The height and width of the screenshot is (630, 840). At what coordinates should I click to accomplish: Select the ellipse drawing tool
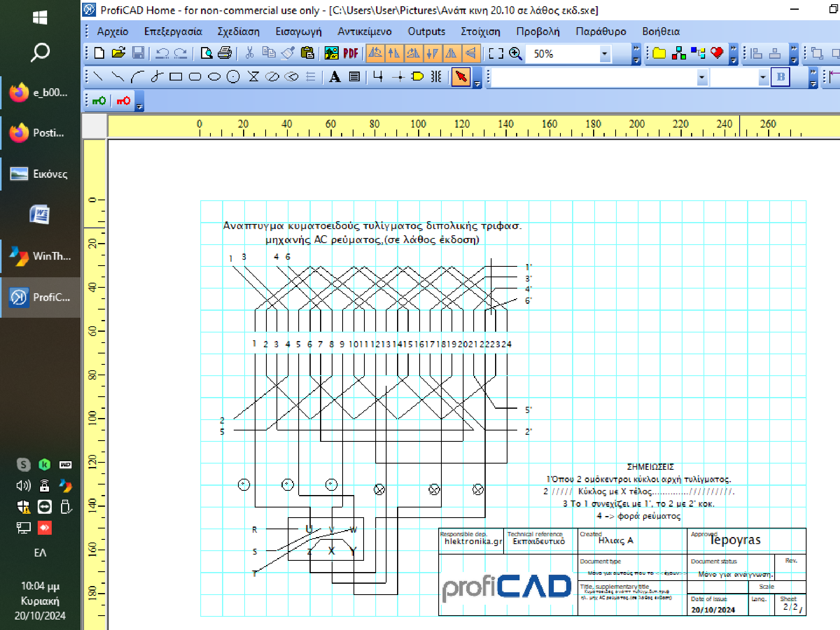pyautogui.click(x=214, y=77)
